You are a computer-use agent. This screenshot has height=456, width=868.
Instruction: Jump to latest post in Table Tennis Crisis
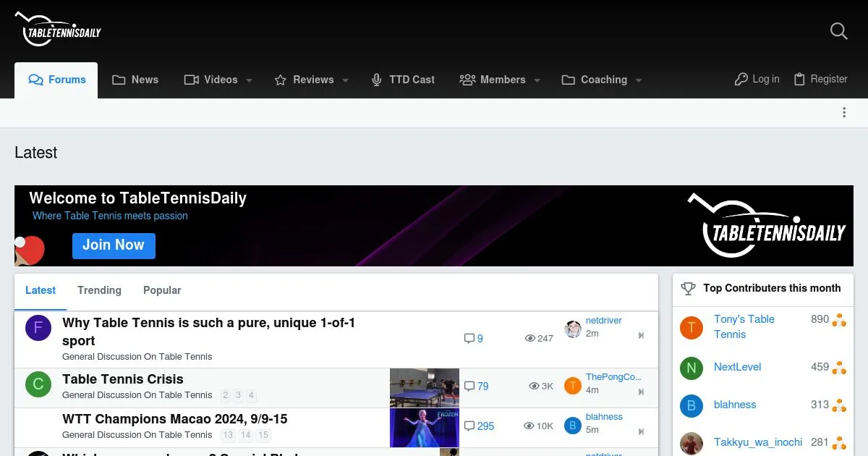click(x=641, y=392)
